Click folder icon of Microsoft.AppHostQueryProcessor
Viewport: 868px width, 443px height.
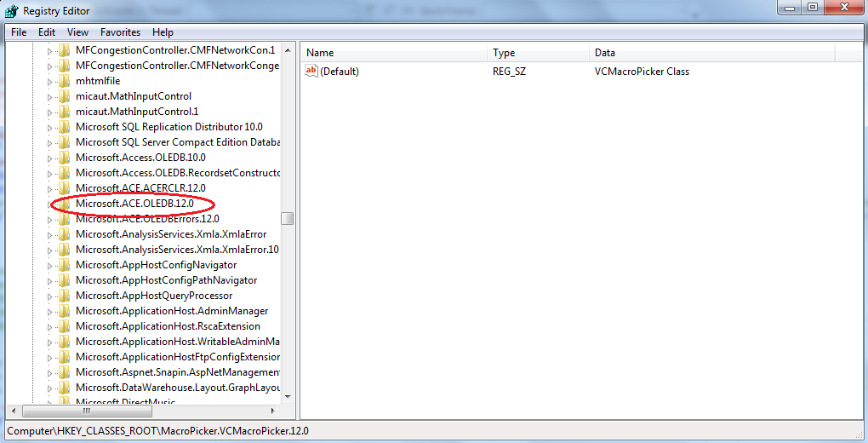[64, 296]
